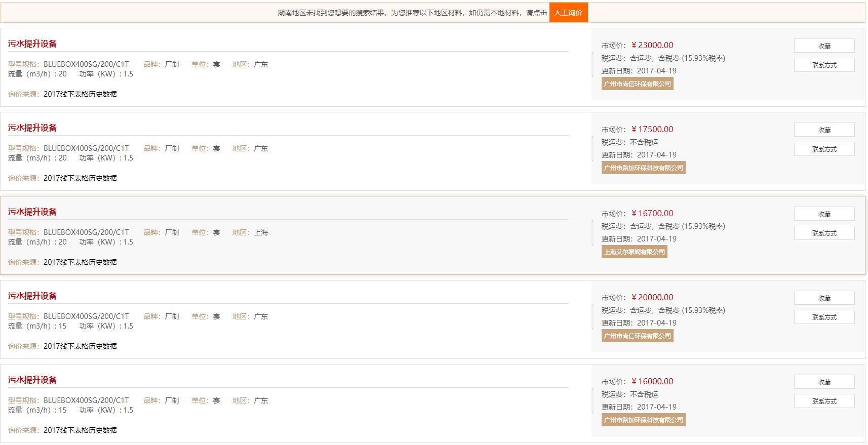The height and width of the screenshot is (445, 868).
Task: Click the price ¥17500.00
Action: click(652, 129)
